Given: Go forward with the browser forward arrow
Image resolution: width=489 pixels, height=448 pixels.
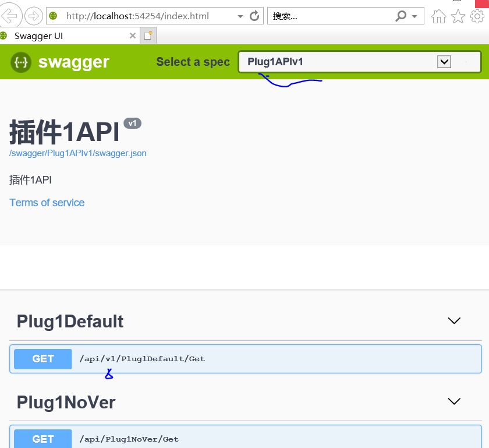Looking at the screenshot, I should tap(33, 16).
